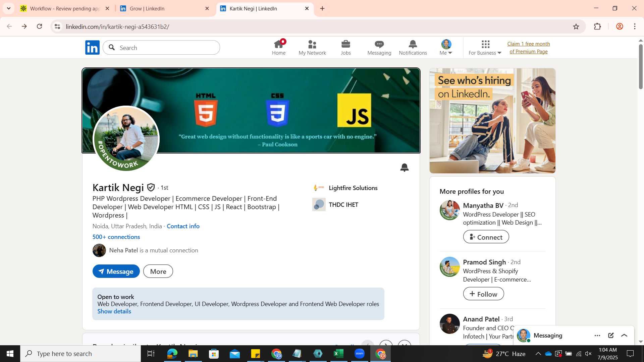
Task: Click the browser forward button
Action: 24,26
